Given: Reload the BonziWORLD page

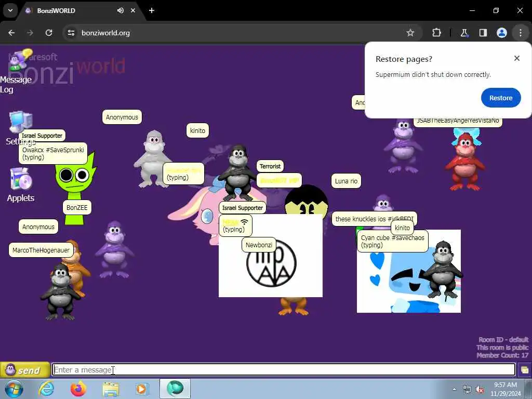Looking at the screenshot, I should tap(49, 33).
